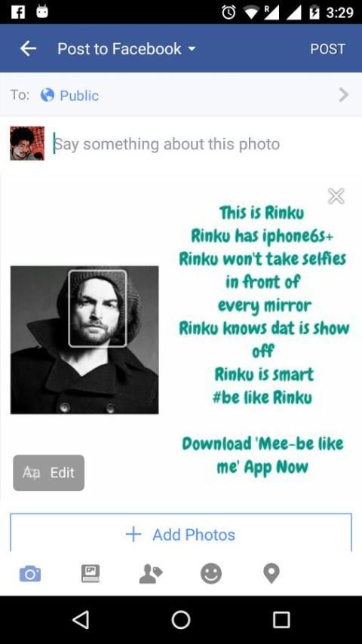Screen dimensions: 362x644
Task: Choose the Public audience option
Action: 79,96
